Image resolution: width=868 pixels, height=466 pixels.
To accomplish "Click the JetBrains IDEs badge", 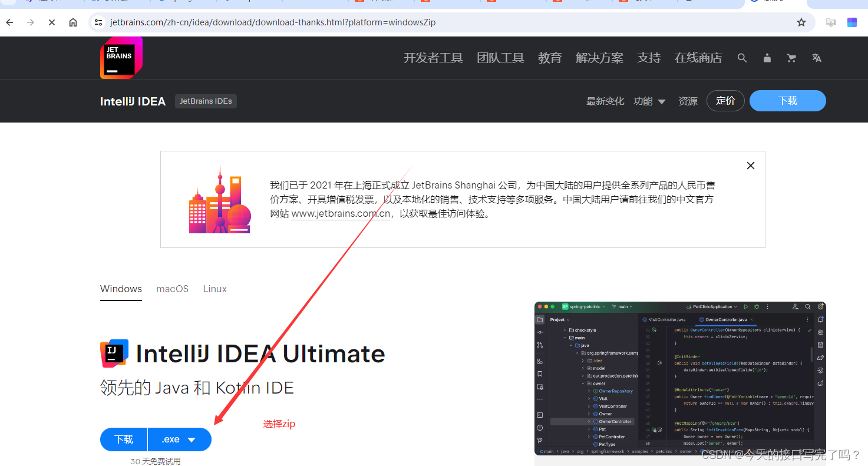I will tap(206, 101).
